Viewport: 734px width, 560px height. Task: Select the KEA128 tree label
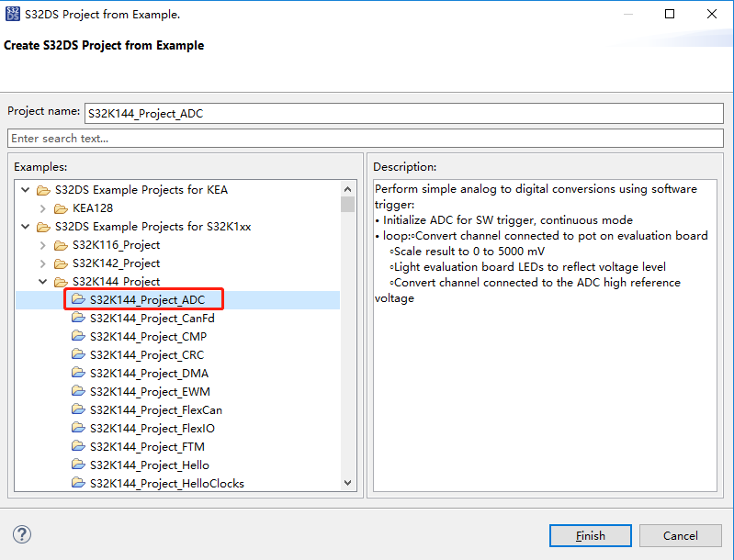93,208
